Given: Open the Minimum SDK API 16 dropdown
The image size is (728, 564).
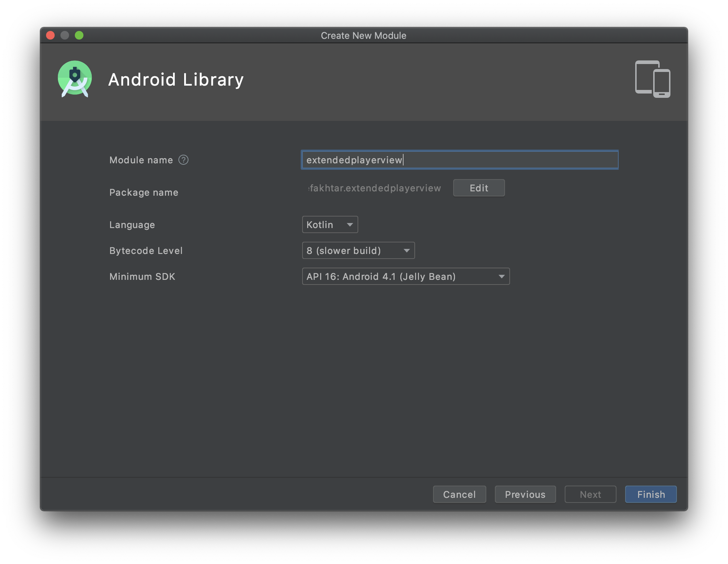Looking at the screenshot, I should (x=406, y=276).
